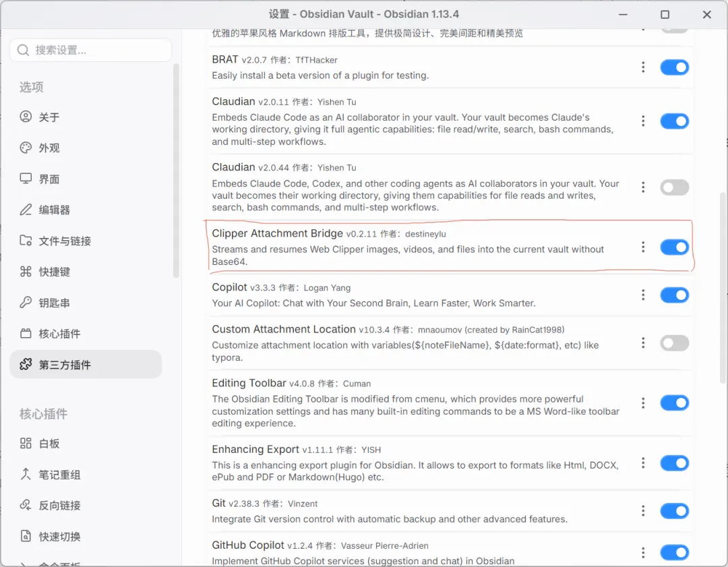The height and width of the screenshot is (567, 728).
Task: Click the Clipper Attachment Bridge plugin name
Action: (277, 233)
